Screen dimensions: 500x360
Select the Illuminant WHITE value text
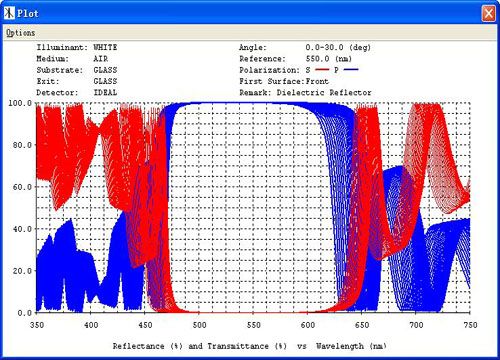pyautogui.click(x=105, y=47)
